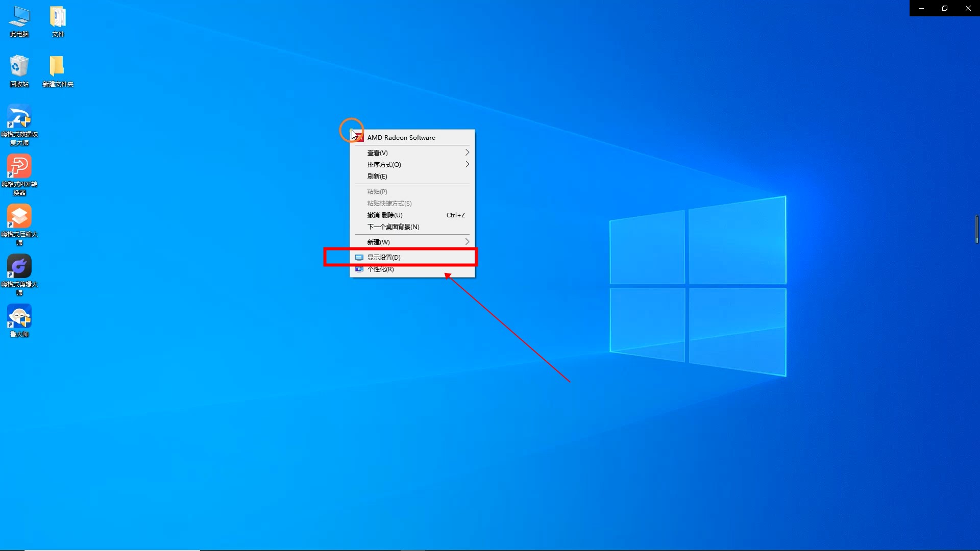Viewport: 980px width, 551px height.
Task: Open 显示设置(D) from context menu
Action: [x=384, y=258]
